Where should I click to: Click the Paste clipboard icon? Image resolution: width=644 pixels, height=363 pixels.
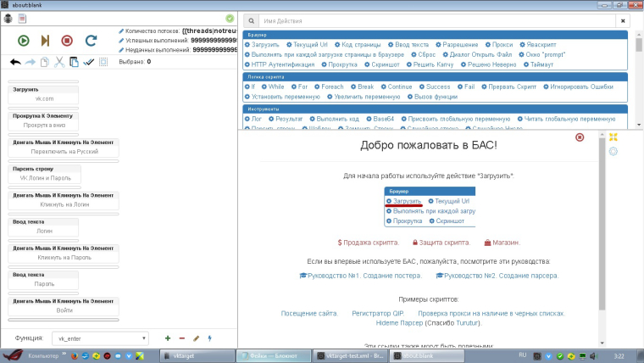pyautogui.click(x=74, y=62)
